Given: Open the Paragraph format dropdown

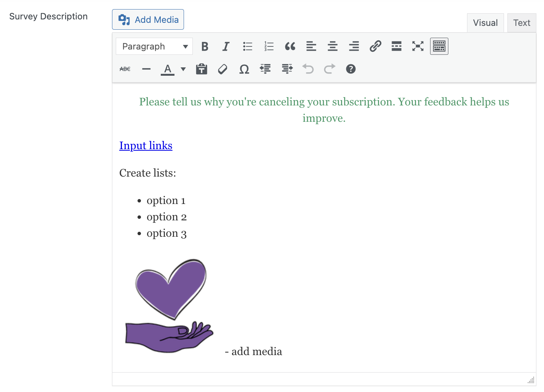Looking at the screenshot, I should [154, 46].
